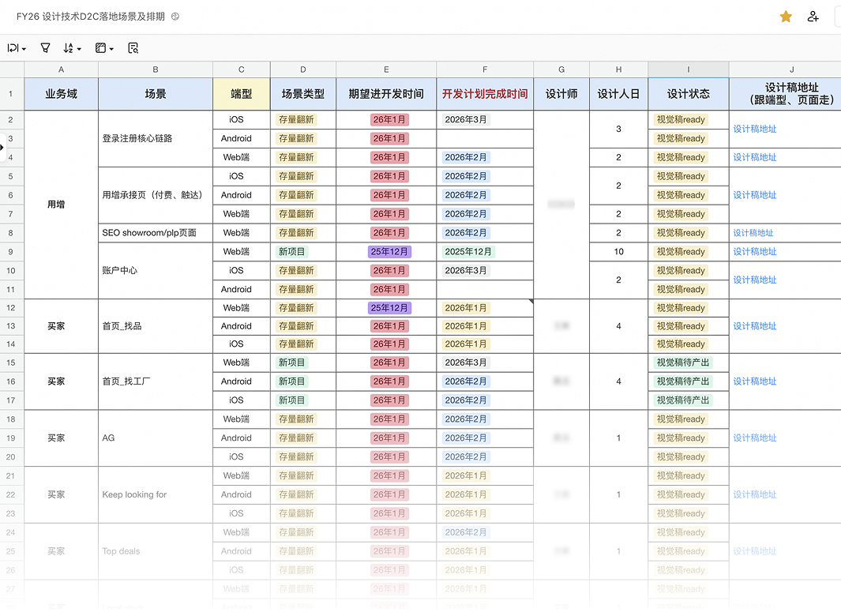Click the purple 25年12月 tag in row 12
Image resolution: width=841 pixels, height=616 pixels.
[x=389, y=308]
